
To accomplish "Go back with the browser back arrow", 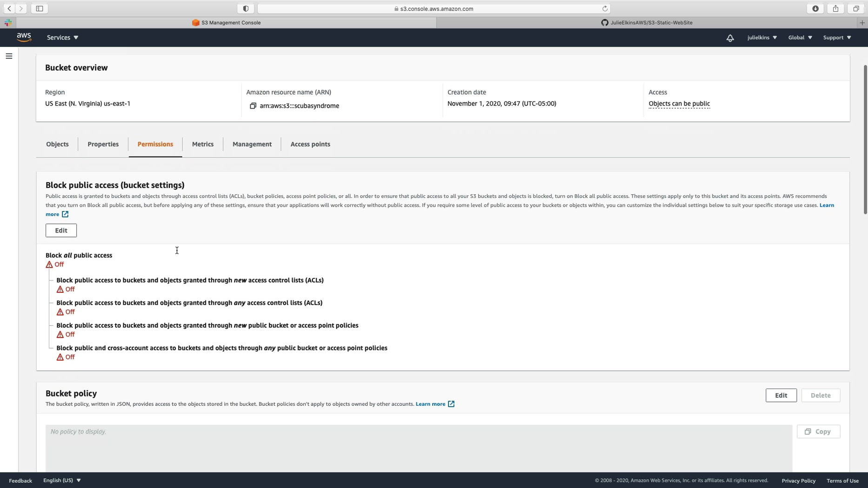I will tap(9, 8).
